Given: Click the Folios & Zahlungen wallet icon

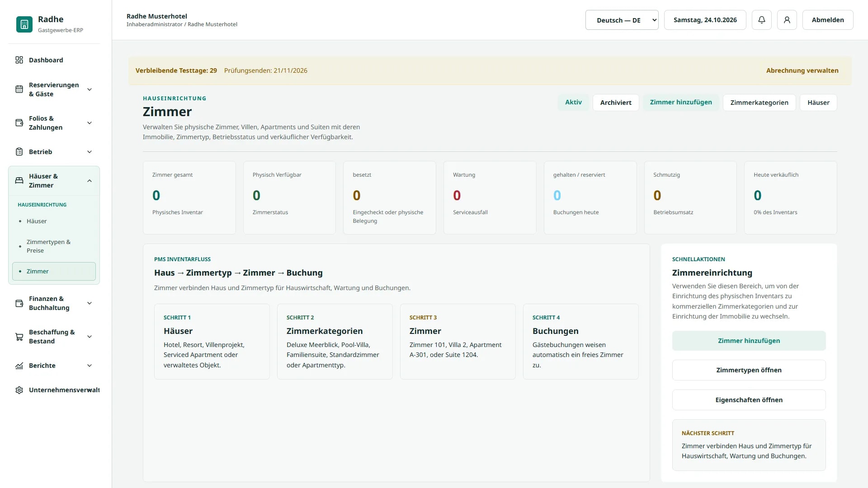Looking at the screenshot, I should [x=19, y=123].
